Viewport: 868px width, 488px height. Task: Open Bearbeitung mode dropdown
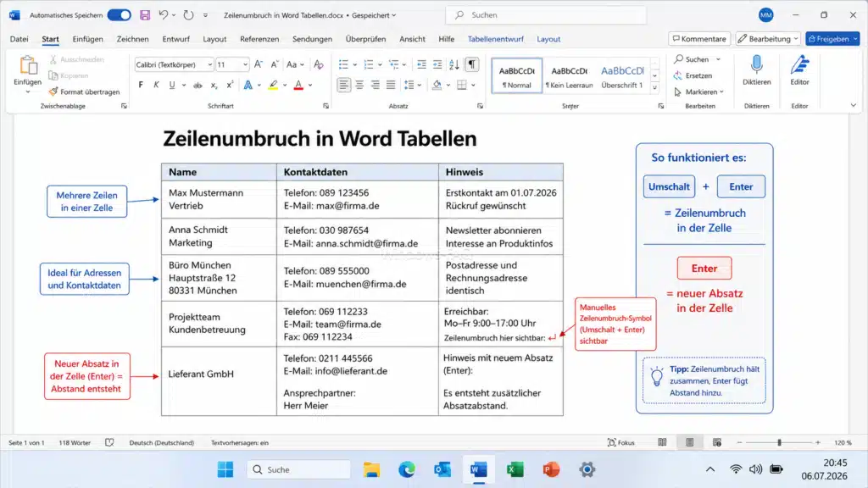[768, 39]
